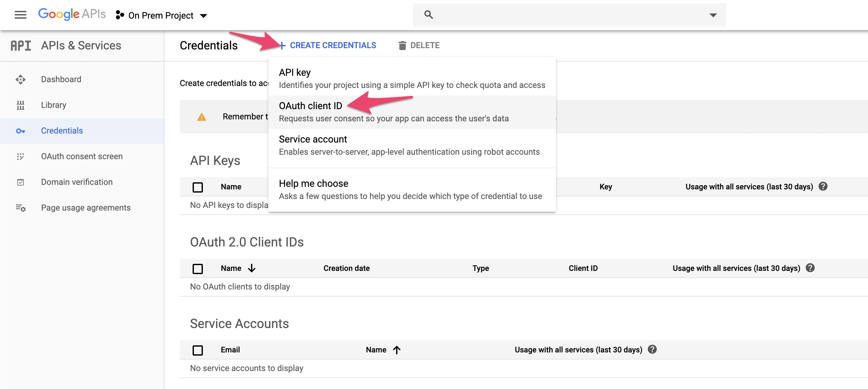The image size is (868, 389).
Task: Click the Type column header
Action: 481,268
